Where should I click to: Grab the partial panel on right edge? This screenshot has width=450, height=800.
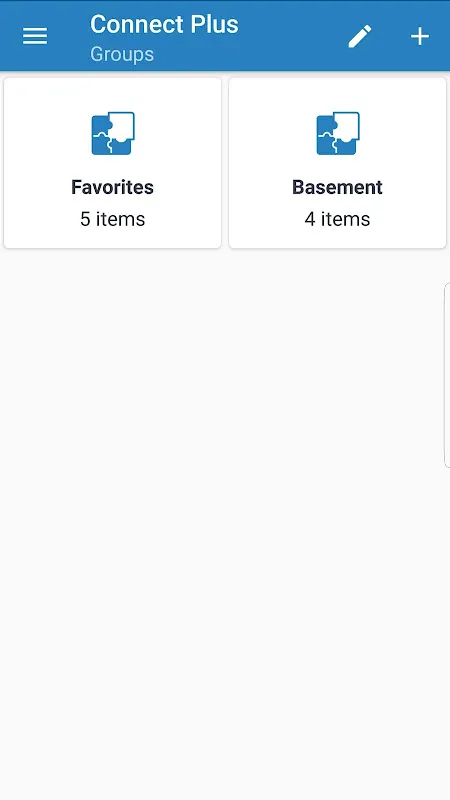[447, 375]
